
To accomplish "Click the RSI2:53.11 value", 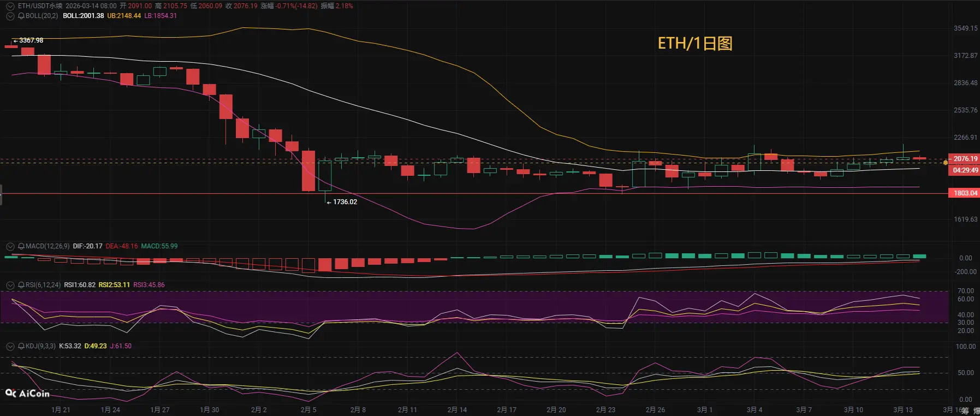I will pyautogui.click(x=114, y=285).
